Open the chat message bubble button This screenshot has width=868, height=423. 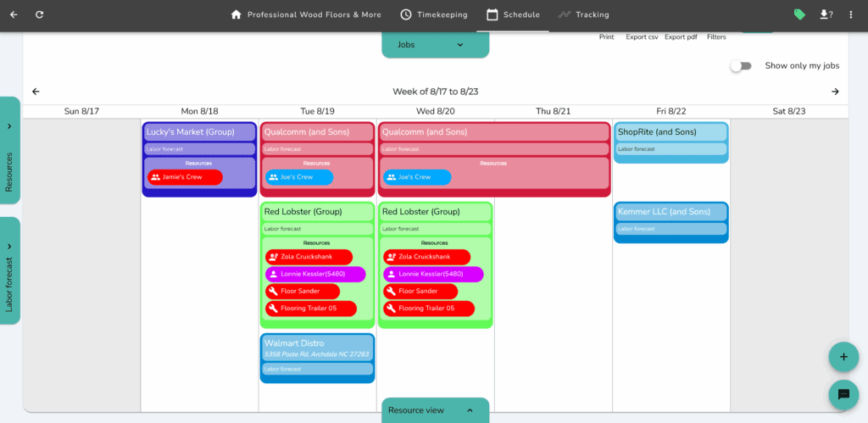pos(843,394)
